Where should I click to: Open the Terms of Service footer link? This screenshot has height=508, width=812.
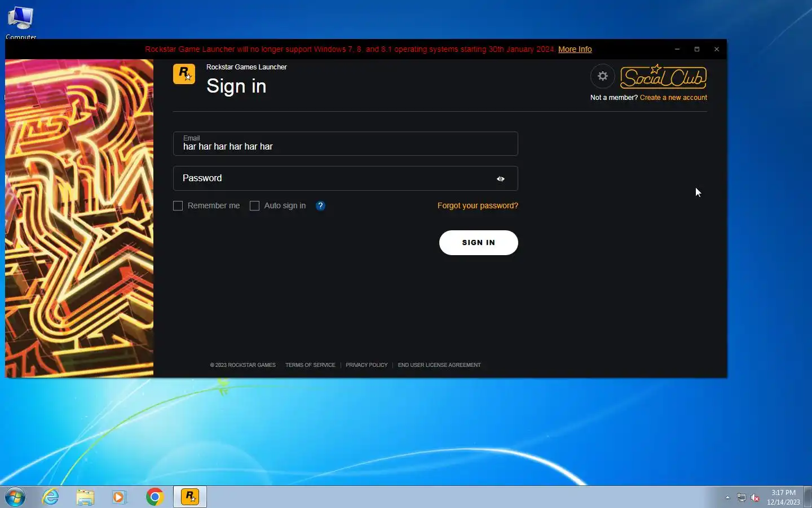click(310, 365)
